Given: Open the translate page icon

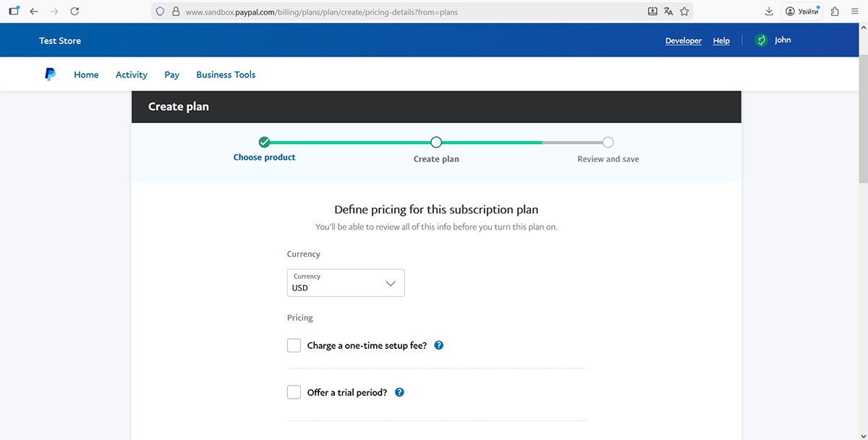Looking at the screenshot, I should (x=668, y=12).
